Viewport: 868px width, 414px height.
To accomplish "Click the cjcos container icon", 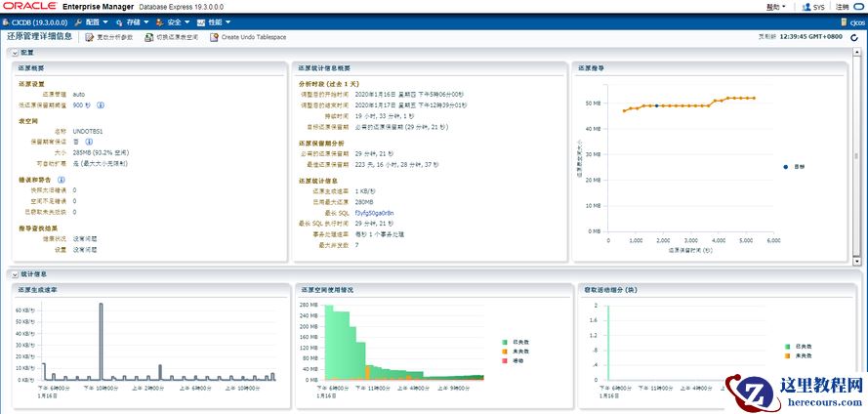I will point(844,22).
